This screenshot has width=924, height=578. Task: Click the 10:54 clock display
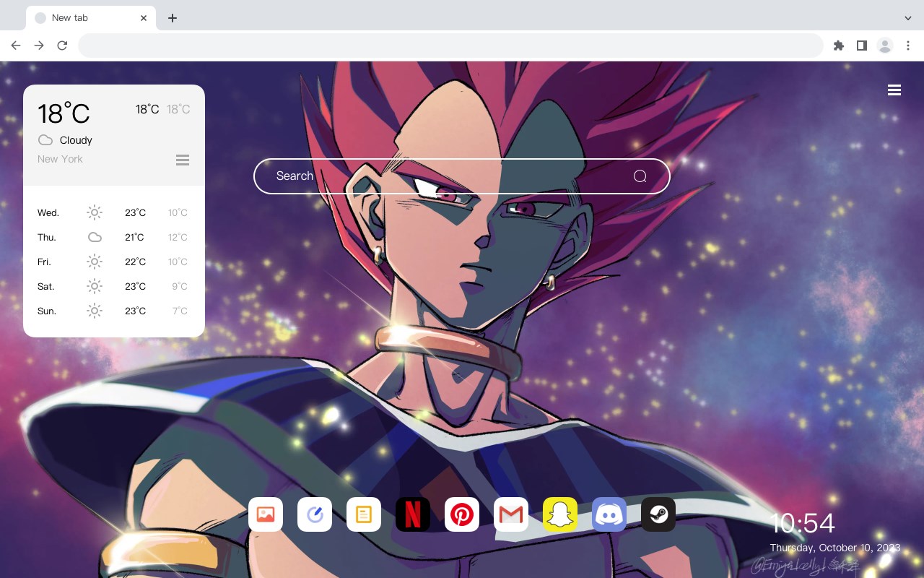(x=803, y=523)
